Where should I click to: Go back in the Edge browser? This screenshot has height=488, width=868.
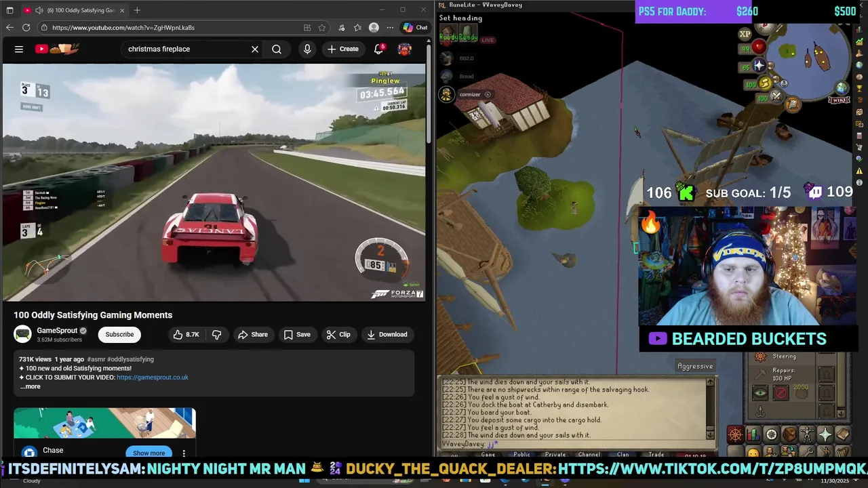click(x=9, y=28)
